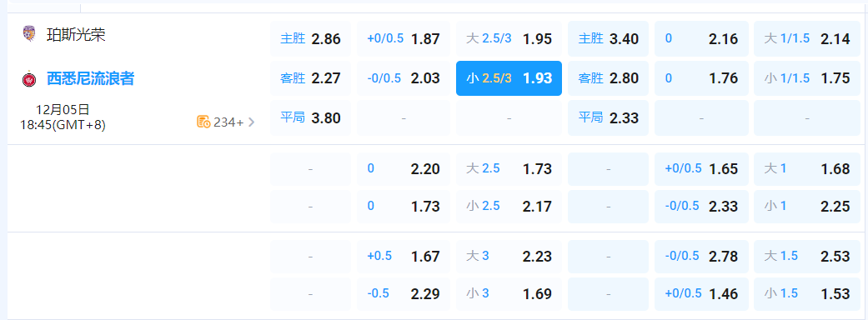Pick handicap +0/0.5 at 1.87
The height and width of the screenshot is (320, 868).
pyautogui.click(x=404, y=39)
